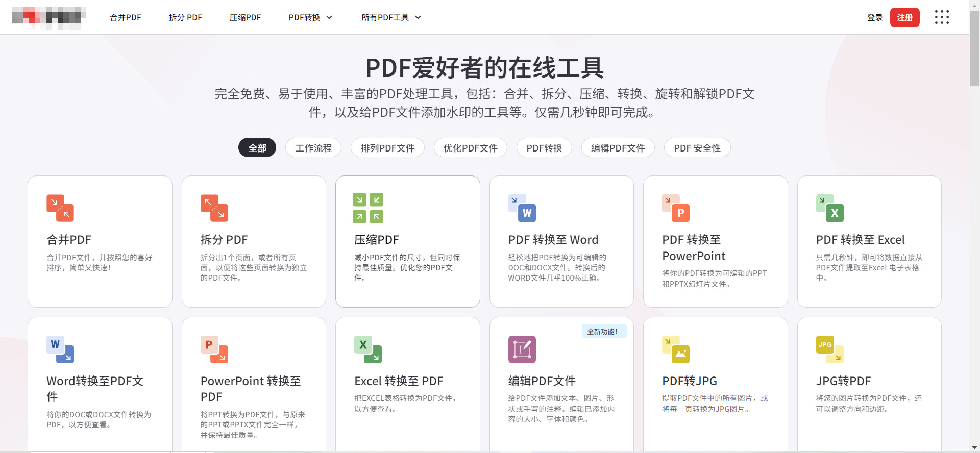Expand the PDF转换 dropdown in navigation bar
Viewport: 980px width, 453px height.
coord(310,17)
